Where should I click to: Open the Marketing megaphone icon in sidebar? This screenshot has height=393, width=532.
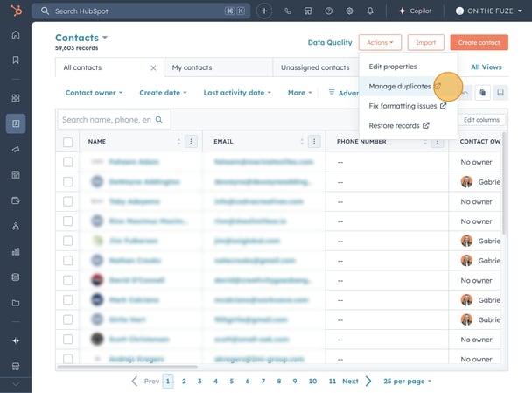tap(16, 149)
